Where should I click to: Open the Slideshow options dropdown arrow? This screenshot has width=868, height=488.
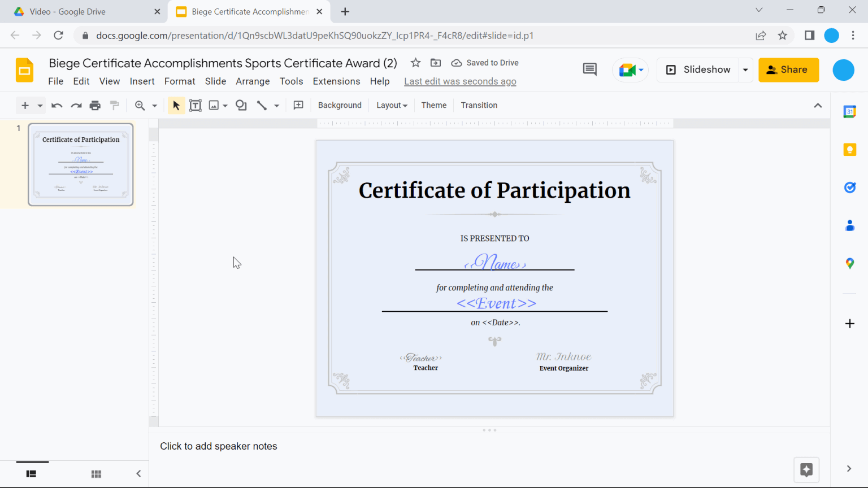(x=745, y=69)
